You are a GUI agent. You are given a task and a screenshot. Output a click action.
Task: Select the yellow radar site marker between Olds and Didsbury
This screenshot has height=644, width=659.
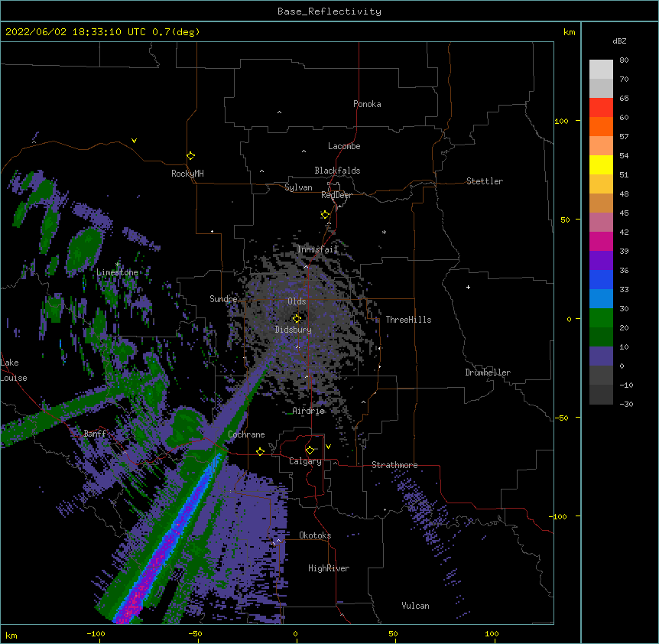pyautogui.click(x=297, y=318)
